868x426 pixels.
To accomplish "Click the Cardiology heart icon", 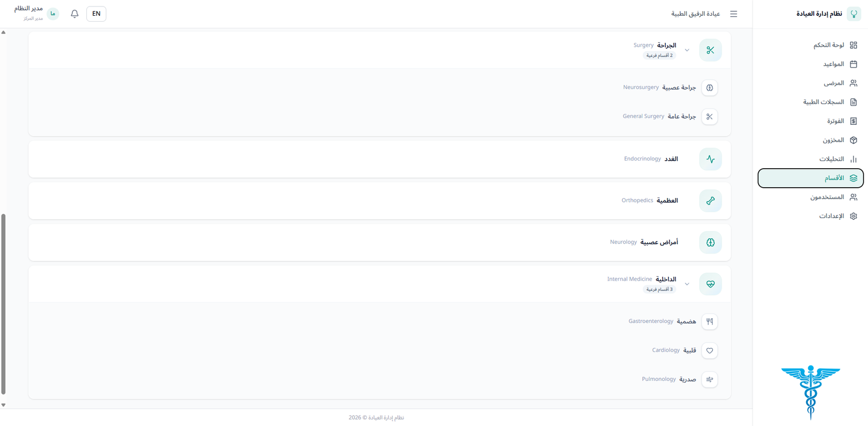I will click(710, 351).
